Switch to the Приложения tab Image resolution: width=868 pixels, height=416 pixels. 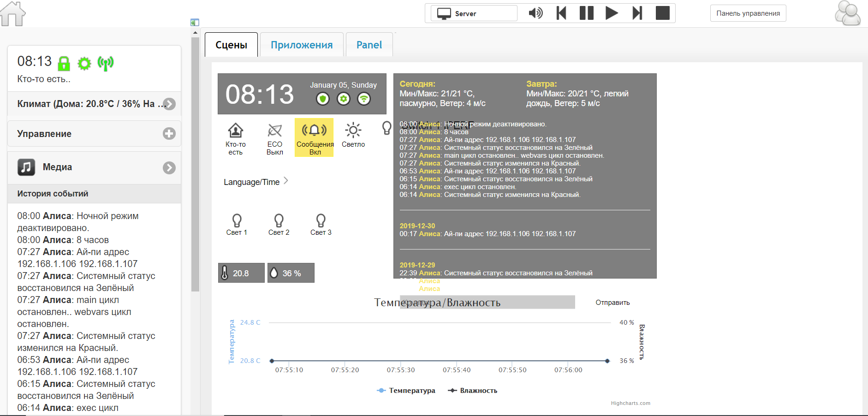tap(301, 45)
